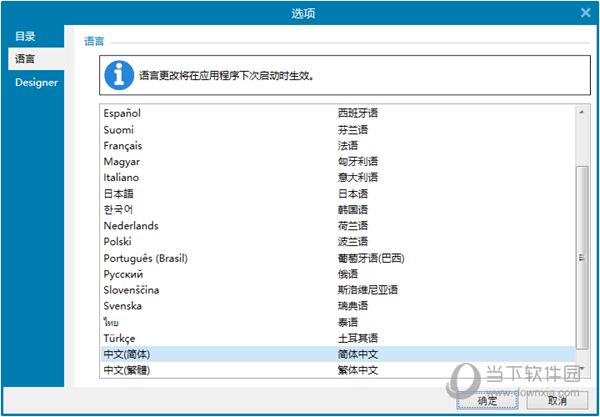Choose Français from the list

[338, 146]
